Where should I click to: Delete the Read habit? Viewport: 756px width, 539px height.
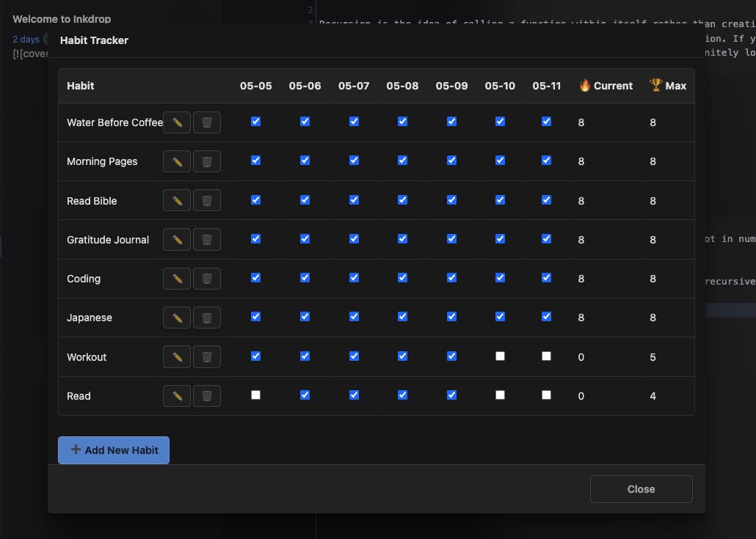coord(207,395)
